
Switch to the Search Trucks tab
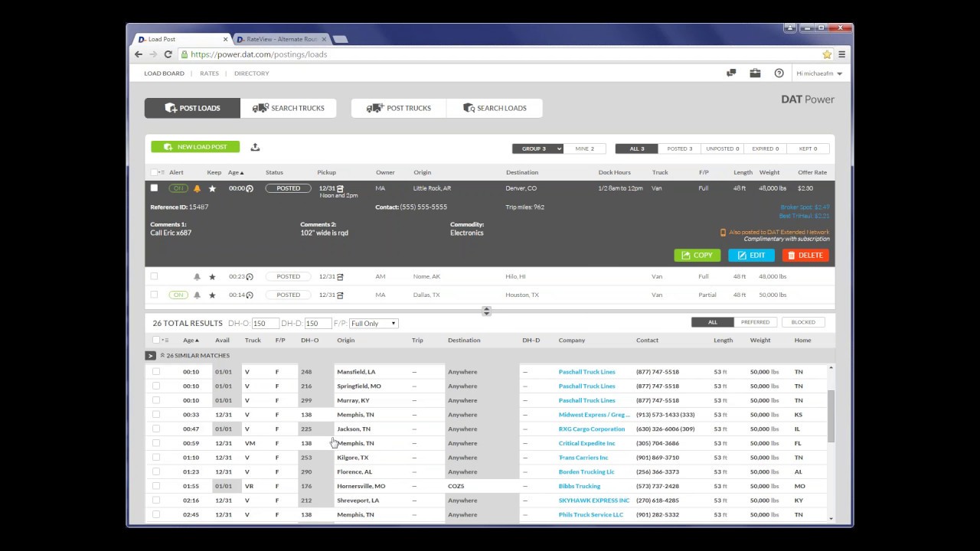(288, 108)
